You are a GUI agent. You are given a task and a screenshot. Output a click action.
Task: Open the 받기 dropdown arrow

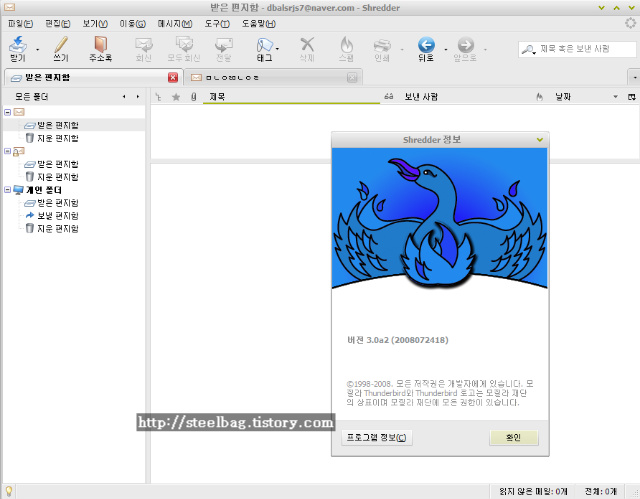[38, 50]
